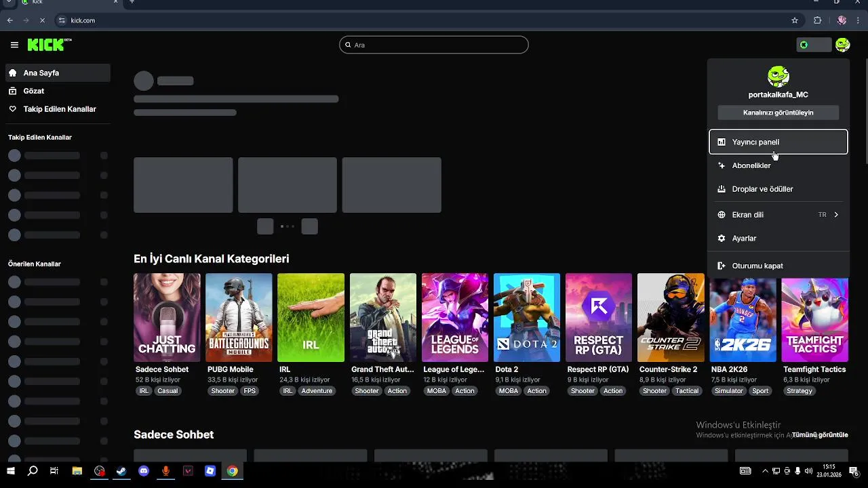
Task: Click the Strategy tag under Teamfight Tactics
Action: 800,391
